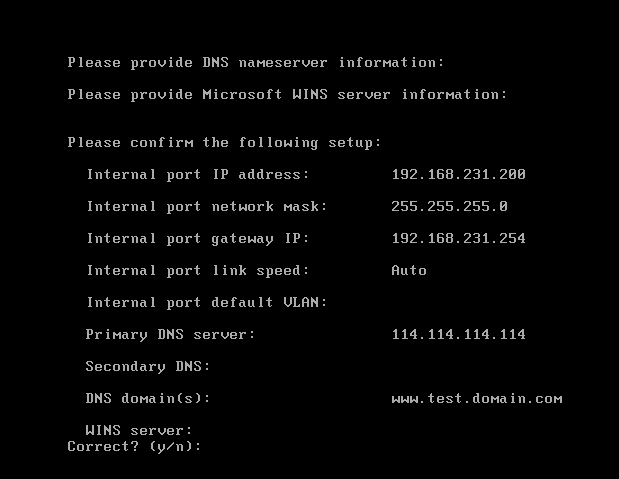
Task: Click the 'Secondary DNS:' label
Action: click(x=148, y=367)
